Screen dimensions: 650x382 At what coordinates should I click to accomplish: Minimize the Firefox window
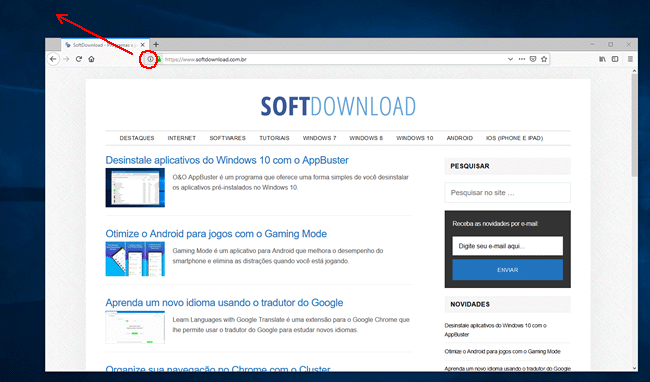pos(593,44)
